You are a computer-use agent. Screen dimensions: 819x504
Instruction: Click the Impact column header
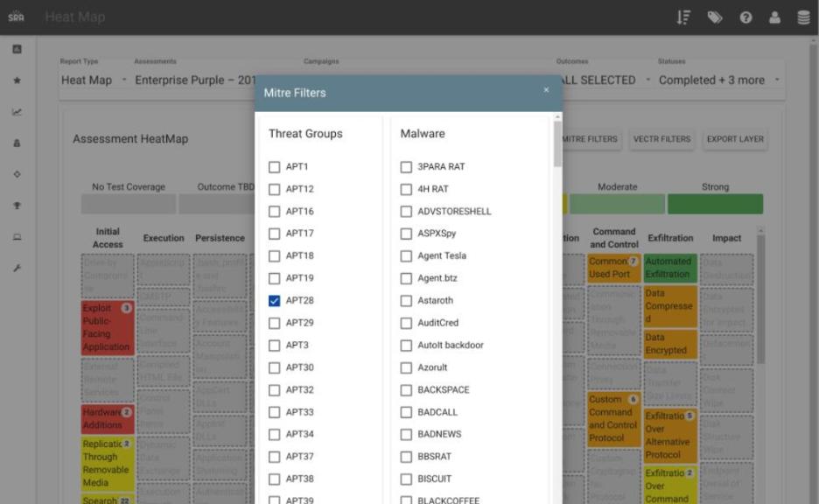(x=726, y=238)
